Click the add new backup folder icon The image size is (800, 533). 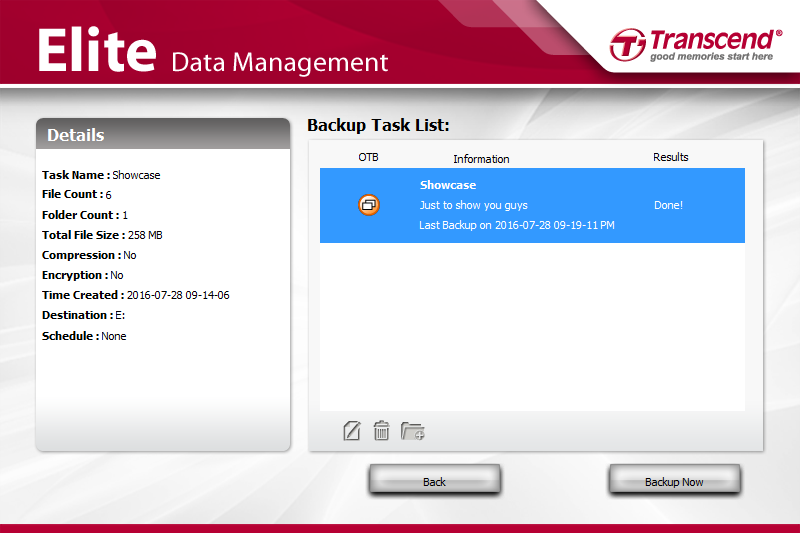coord(413,431)
